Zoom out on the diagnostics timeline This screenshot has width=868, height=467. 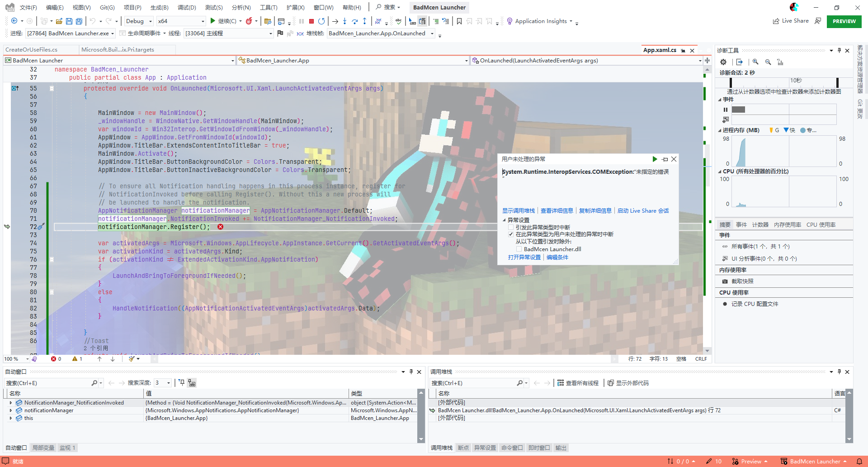tap(768, 62)
